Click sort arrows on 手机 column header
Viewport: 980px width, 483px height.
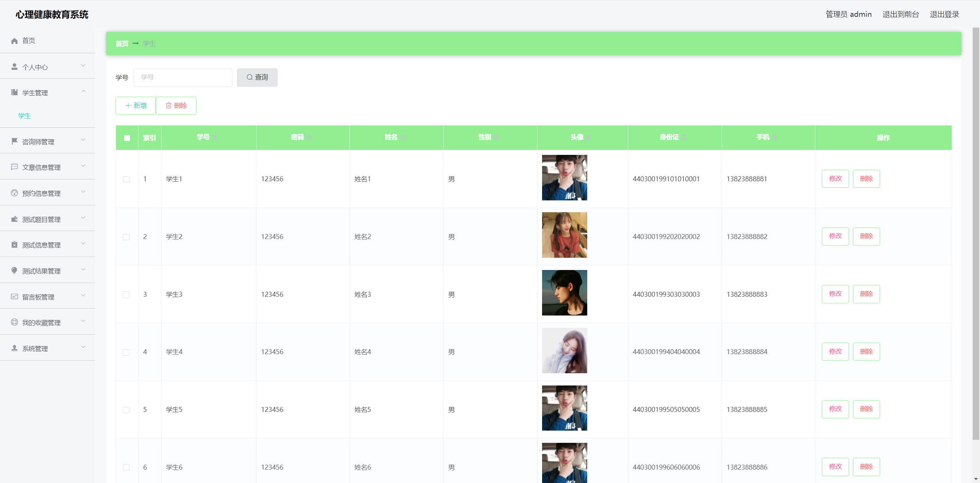(775, 137)
